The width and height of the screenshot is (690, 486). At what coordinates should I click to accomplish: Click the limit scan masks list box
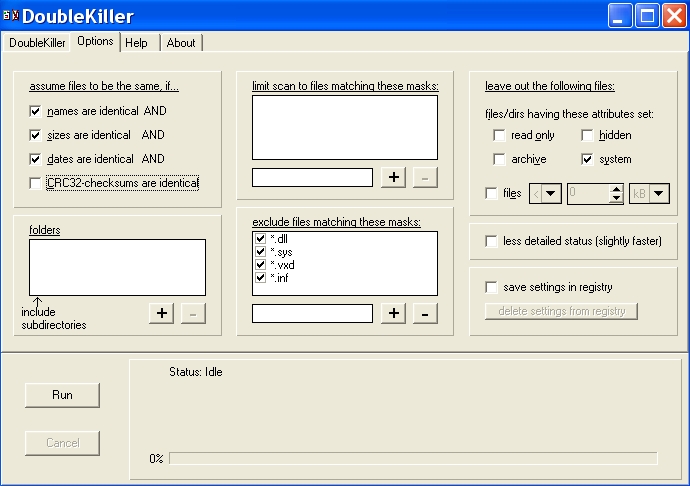pyautogui.click(x=345, y=127)
